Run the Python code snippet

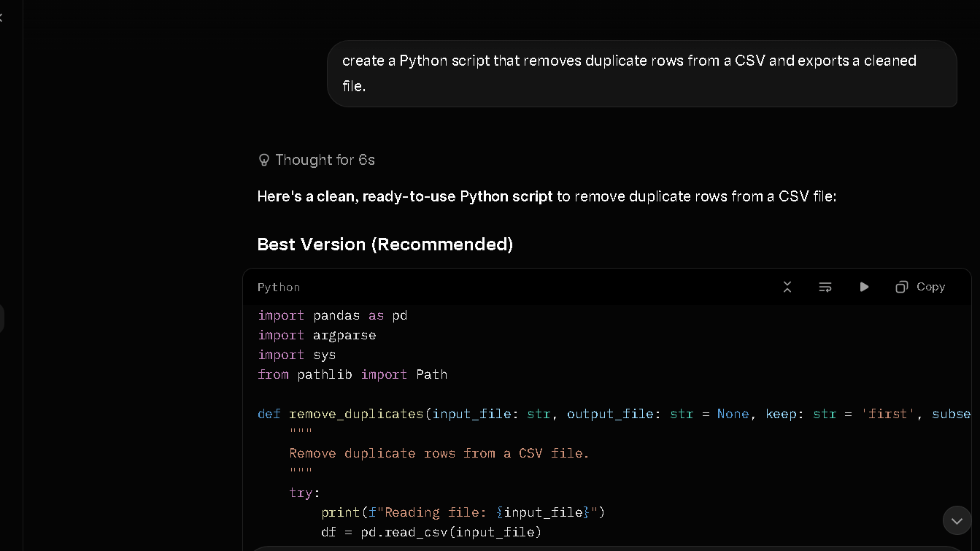click(x=864, y=287)
